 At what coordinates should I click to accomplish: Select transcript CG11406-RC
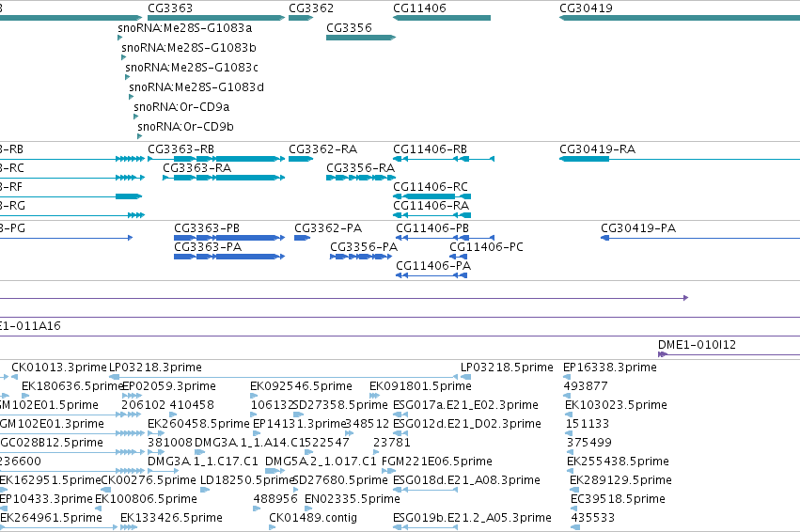coord(431,196)
